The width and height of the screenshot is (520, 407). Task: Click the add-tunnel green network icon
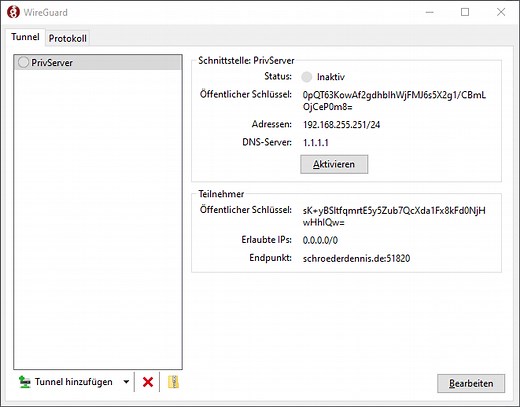[x=24, y=382]
